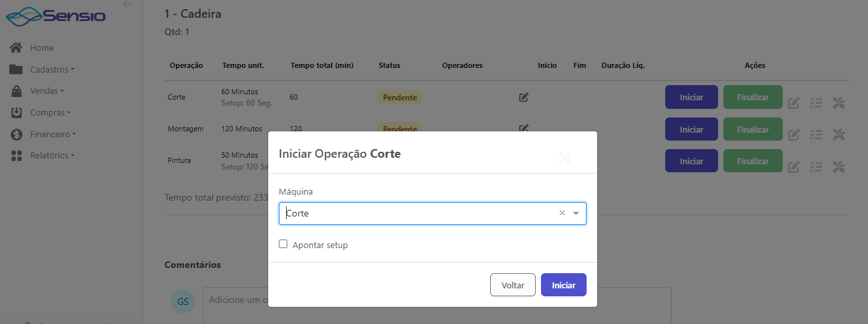Confirm with the dialog's Iniciar button
The image size is (868, 324).
pyautogui.click(x=563, y=285)
